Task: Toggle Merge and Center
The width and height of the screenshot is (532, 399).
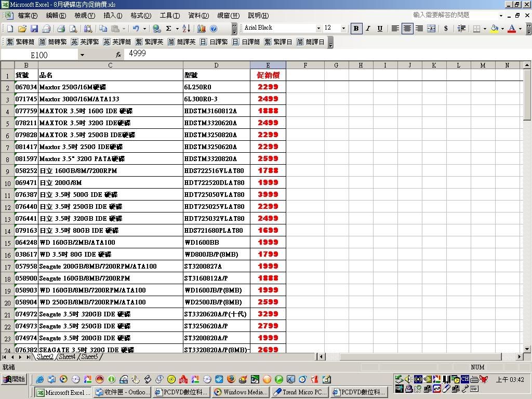Action: click(x=431, y=29)
